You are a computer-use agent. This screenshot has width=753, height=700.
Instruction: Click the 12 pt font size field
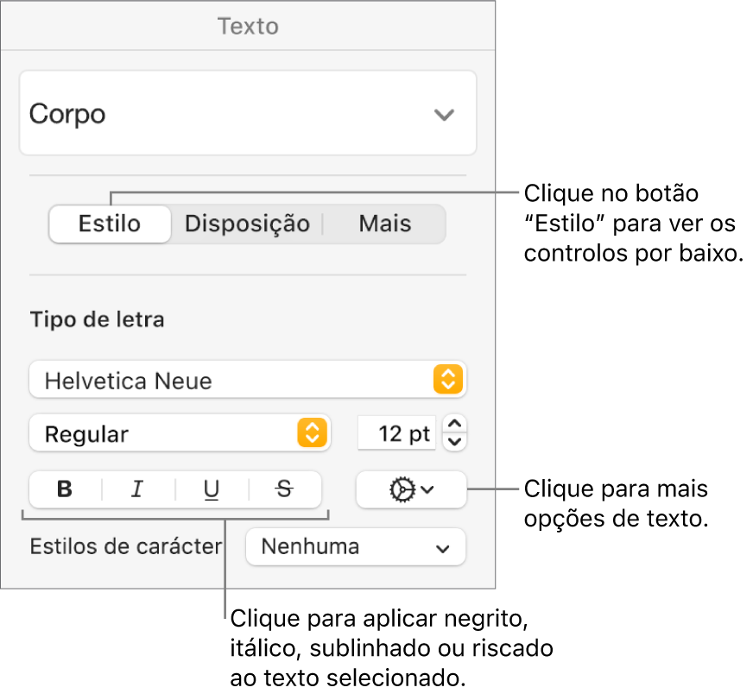396,433
